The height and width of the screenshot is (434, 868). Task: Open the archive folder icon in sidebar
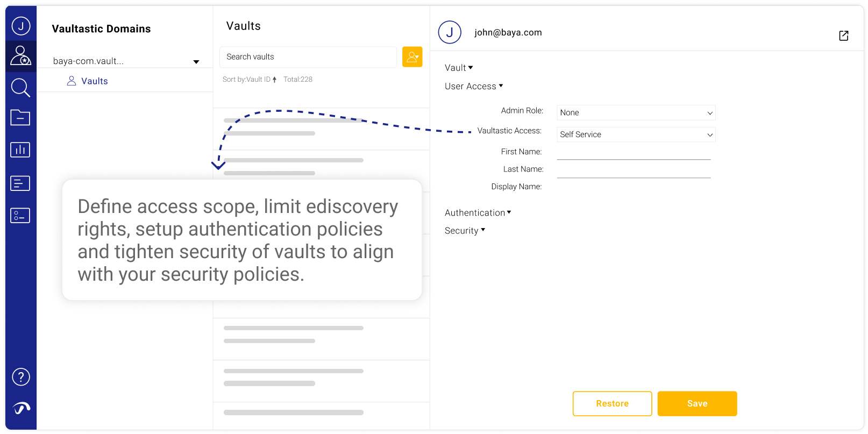coord(20,117)
